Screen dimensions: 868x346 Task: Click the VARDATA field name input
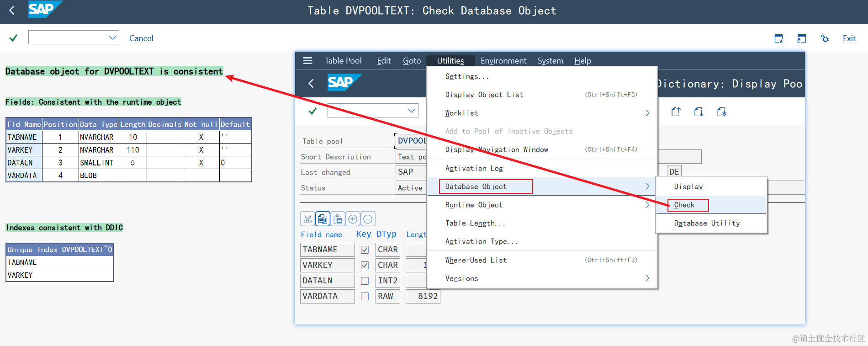(328, 296)
